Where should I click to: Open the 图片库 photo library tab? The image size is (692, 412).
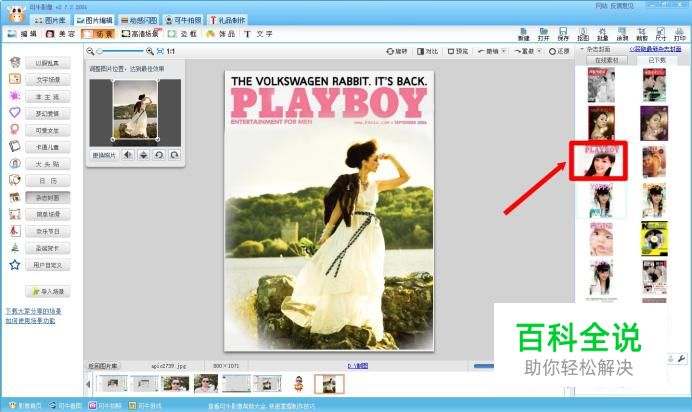[50, 20]
